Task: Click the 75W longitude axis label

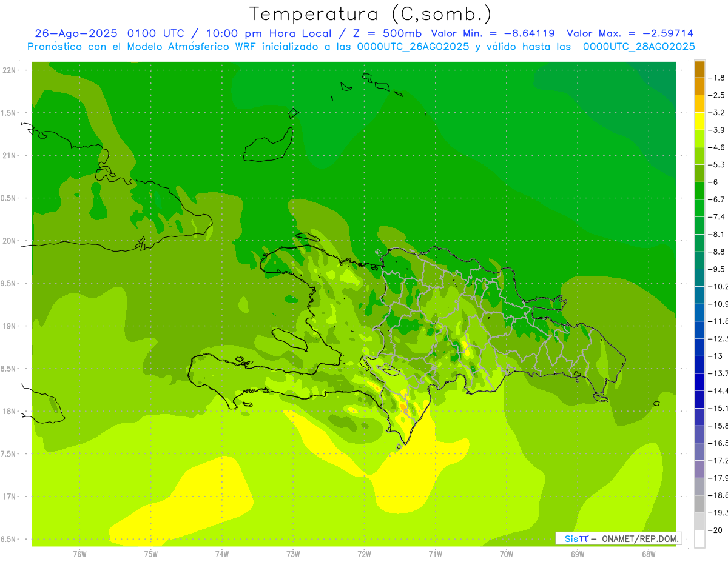Action: pyautogui.click(x=151, y=554)
